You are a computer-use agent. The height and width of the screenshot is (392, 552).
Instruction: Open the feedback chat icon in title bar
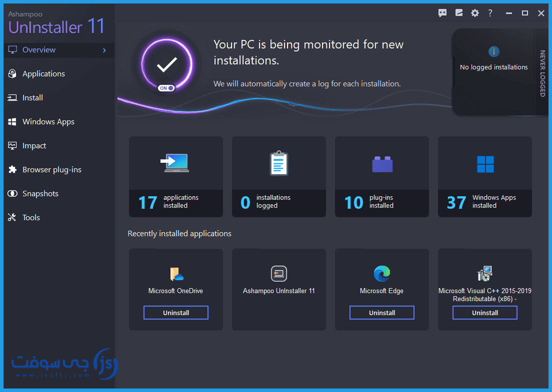click(442, 13)
